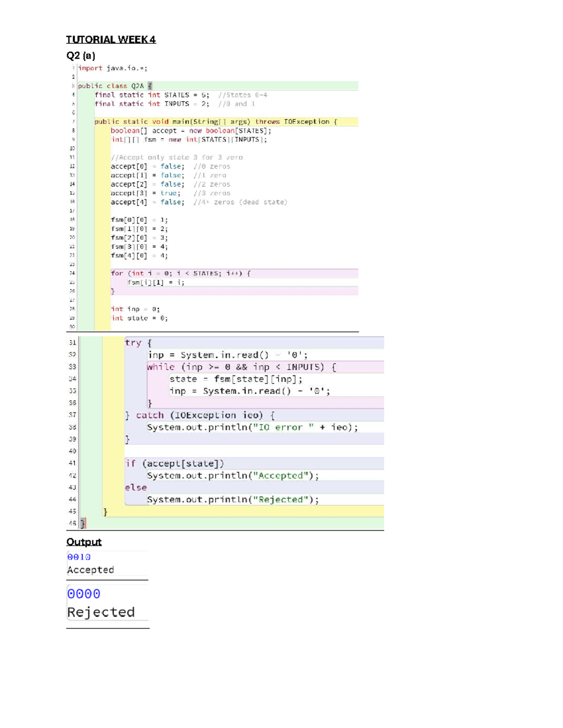Click the catch IOException line
563x728 pixels.
200,415
